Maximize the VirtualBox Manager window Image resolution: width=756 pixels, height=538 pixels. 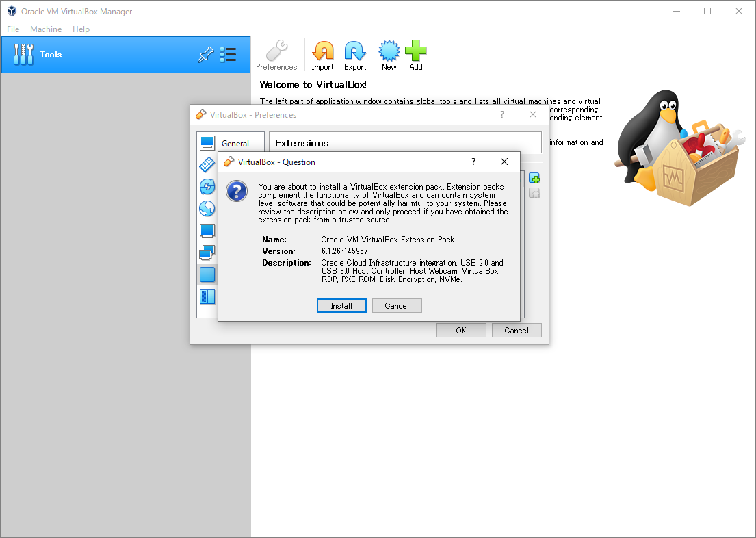(x=707, y=11)
